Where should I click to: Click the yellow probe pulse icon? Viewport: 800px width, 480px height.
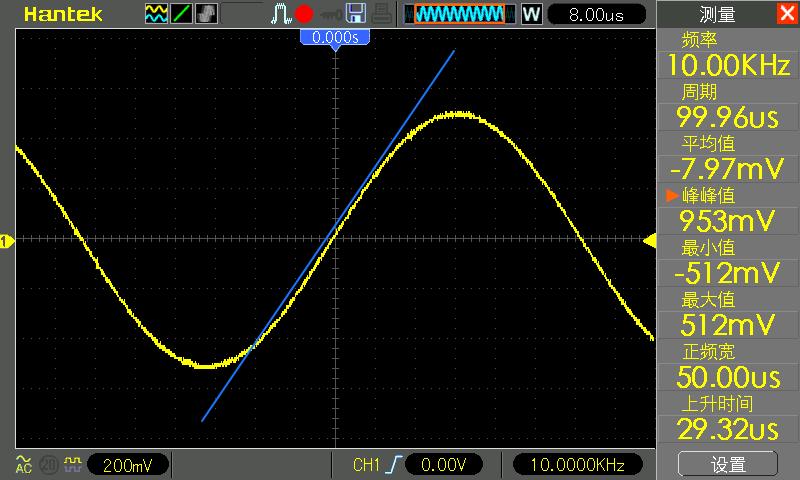click(x=72, y=464)
